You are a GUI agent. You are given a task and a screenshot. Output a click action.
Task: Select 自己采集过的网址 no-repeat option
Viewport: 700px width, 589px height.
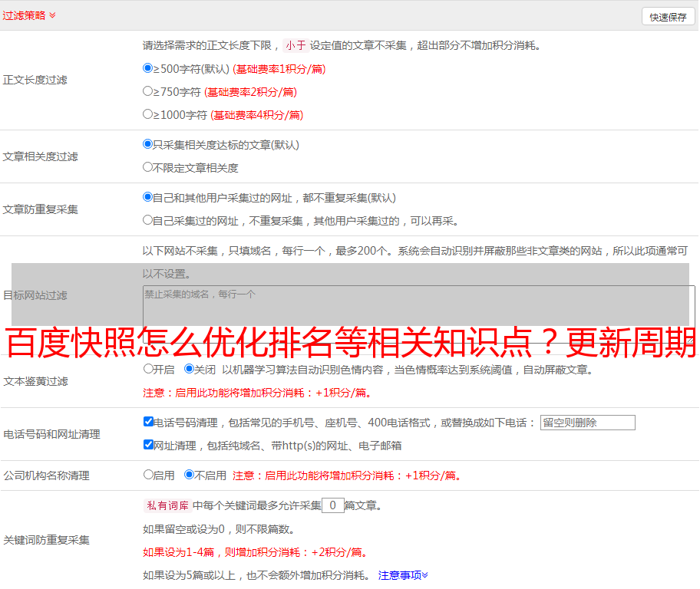coord(148,220)
